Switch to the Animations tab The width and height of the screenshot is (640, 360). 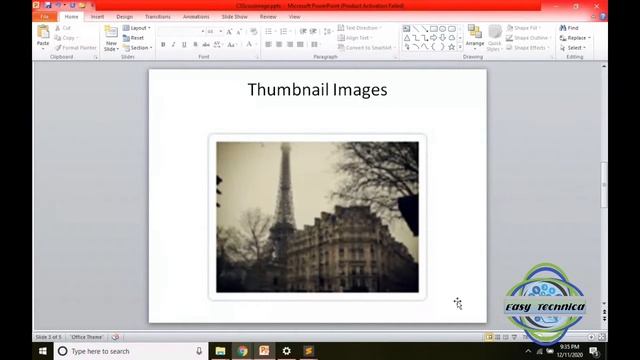click(x=196, y=17)
